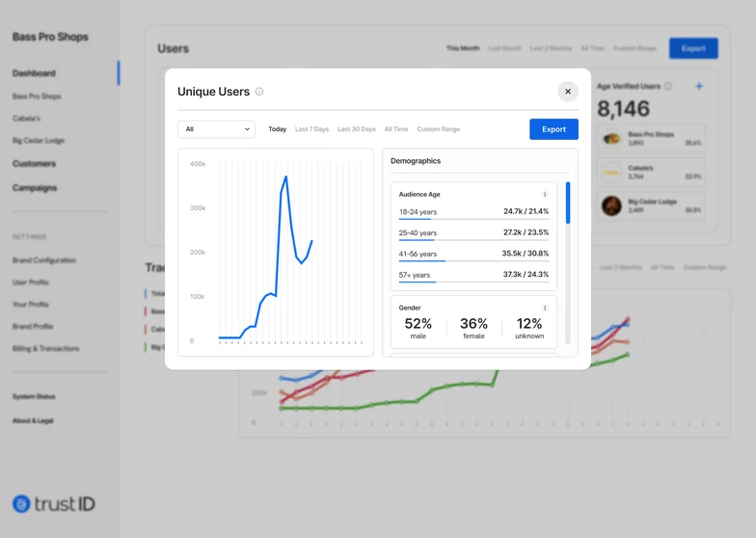Open Billing & Transactions settings
Image resolution: width=756 pixels, height=538 pixels.
coord(46,348)
